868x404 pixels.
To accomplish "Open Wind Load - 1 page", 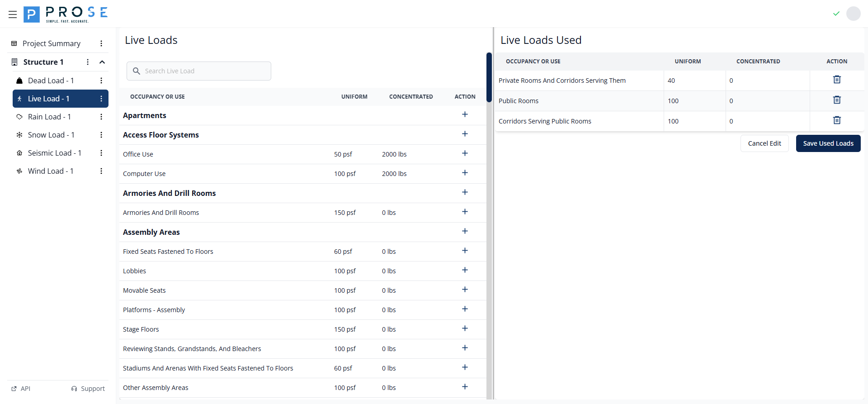I will click(51, 171).
